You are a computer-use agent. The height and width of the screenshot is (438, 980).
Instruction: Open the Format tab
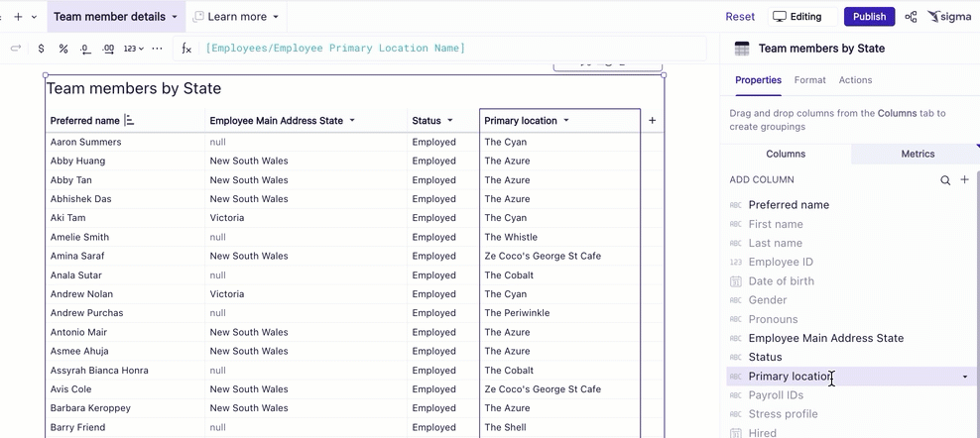810,80
